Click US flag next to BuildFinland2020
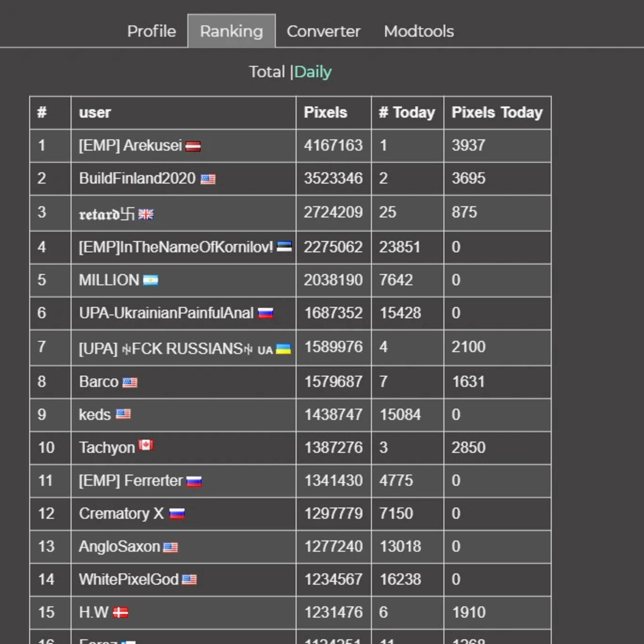Screen dimensions: 644x644 [208, 179]
